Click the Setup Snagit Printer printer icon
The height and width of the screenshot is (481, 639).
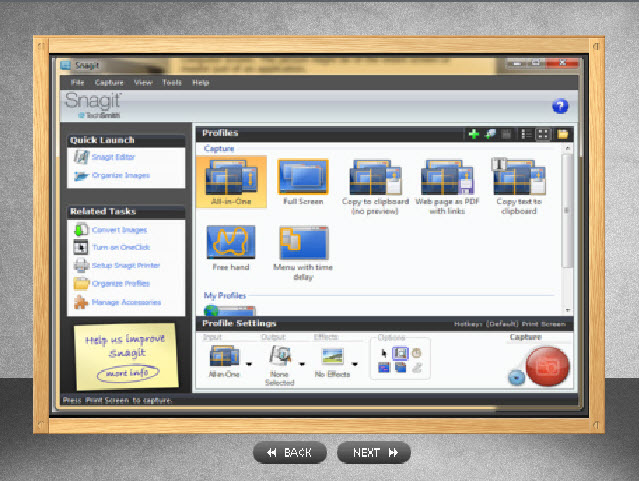click(81, 265)
